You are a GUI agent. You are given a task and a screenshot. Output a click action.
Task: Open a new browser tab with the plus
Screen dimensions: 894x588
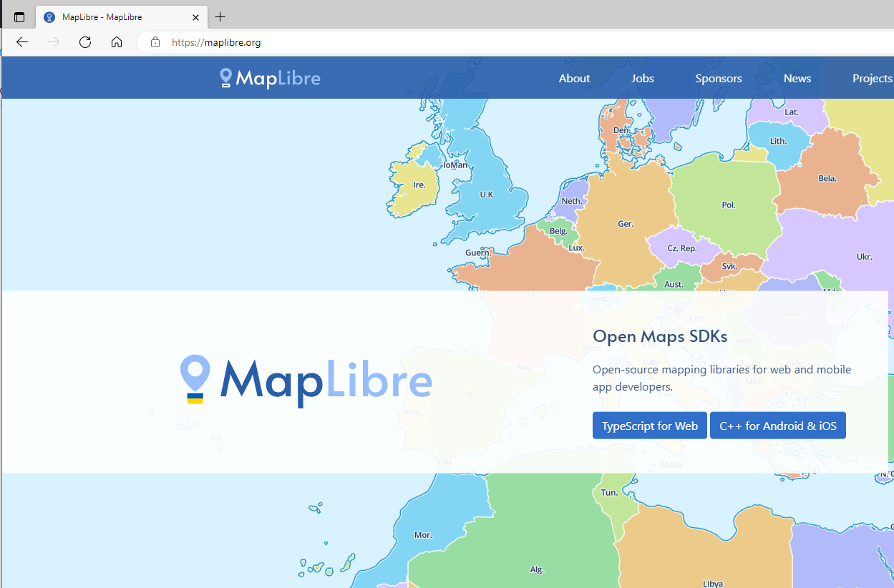pos(220,16)
